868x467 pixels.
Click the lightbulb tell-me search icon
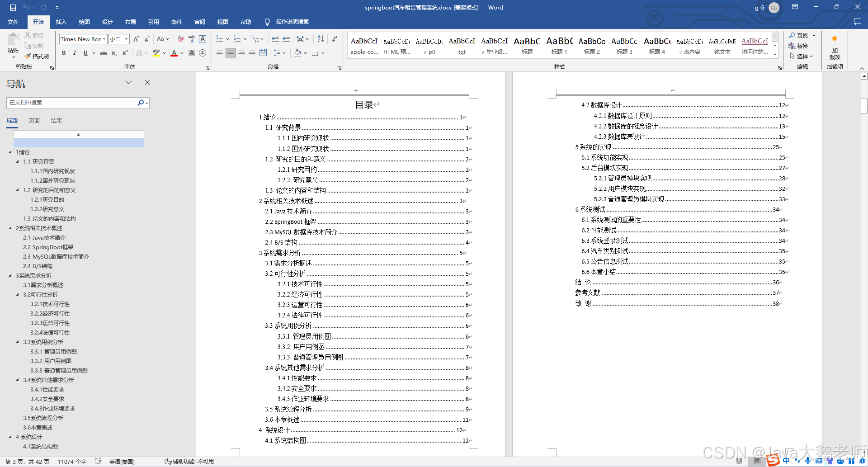(x=267, y=22)
